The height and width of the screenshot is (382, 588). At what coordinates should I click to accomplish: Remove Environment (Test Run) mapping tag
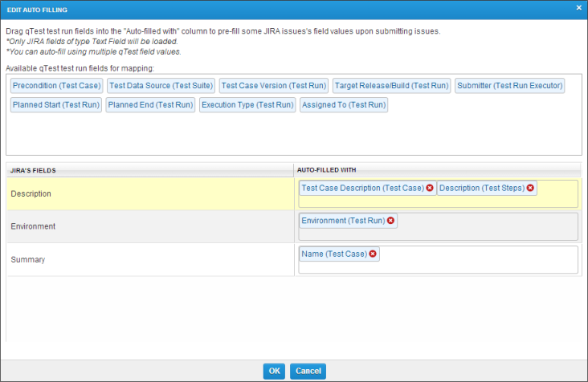[x=391, y=221]
